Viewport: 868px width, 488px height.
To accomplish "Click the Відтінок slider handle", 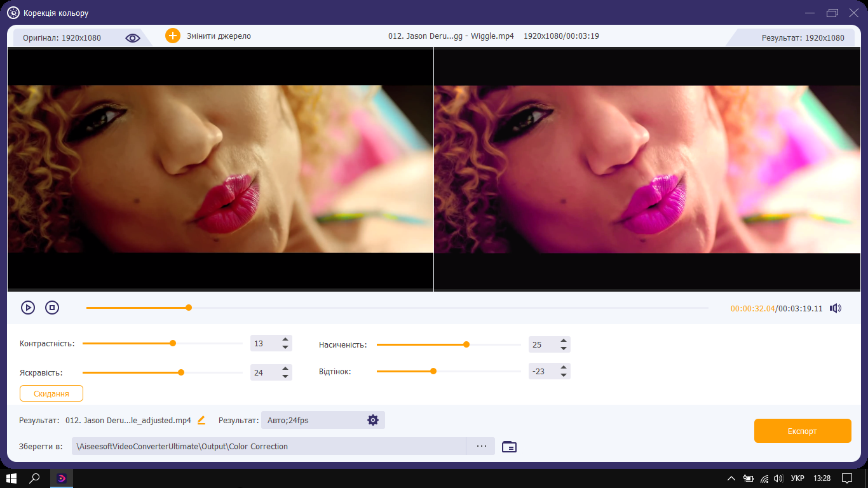I will click(x=433, y=371).
